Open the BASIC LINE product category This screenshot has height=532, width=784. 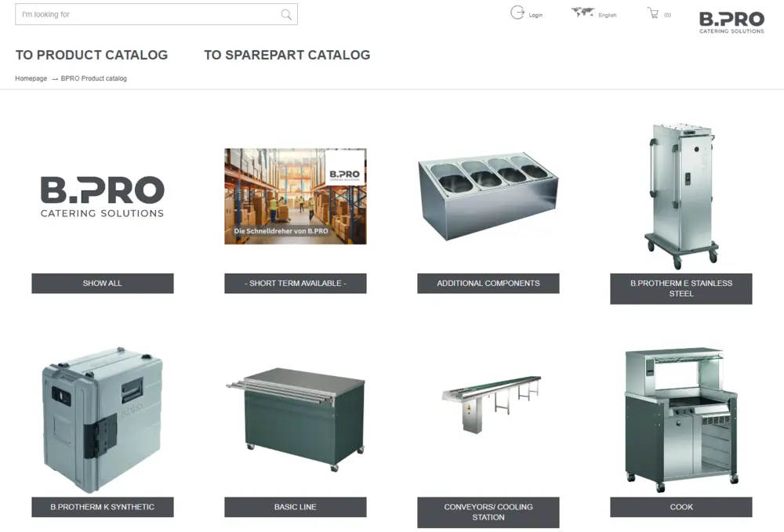(x=295, y=507)
